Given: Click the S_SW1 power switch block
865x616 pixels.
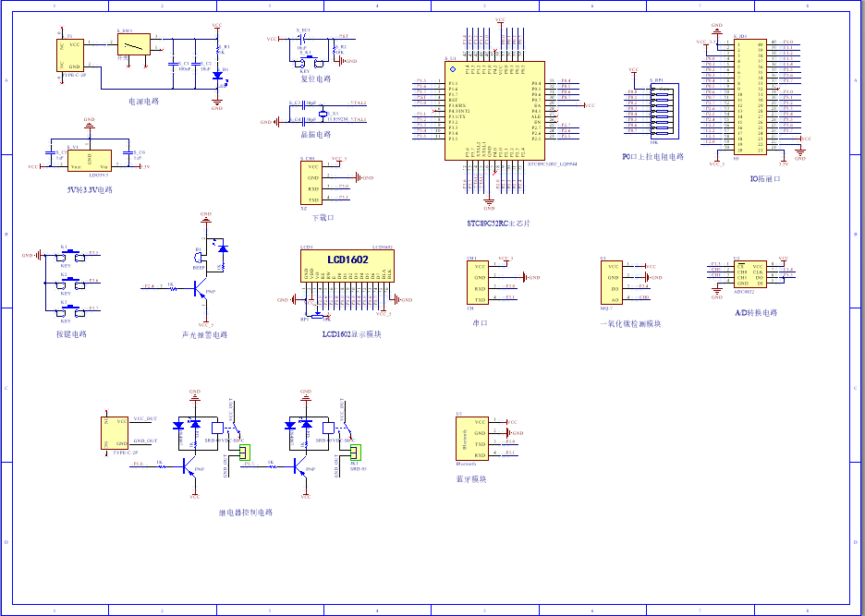Looking at the screenshot, I should click(x=134, y=44).
